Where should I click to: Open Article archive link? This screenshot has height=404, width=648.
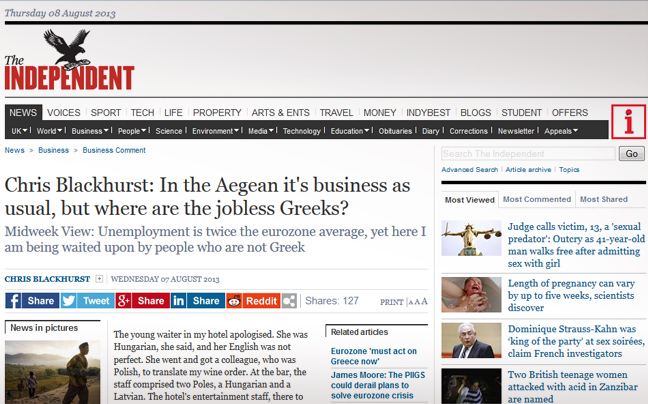pos(528,169)
